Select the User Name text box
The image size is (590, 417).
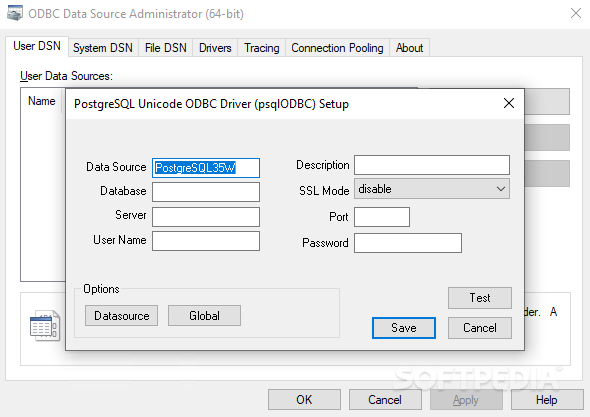pos(206,241)
